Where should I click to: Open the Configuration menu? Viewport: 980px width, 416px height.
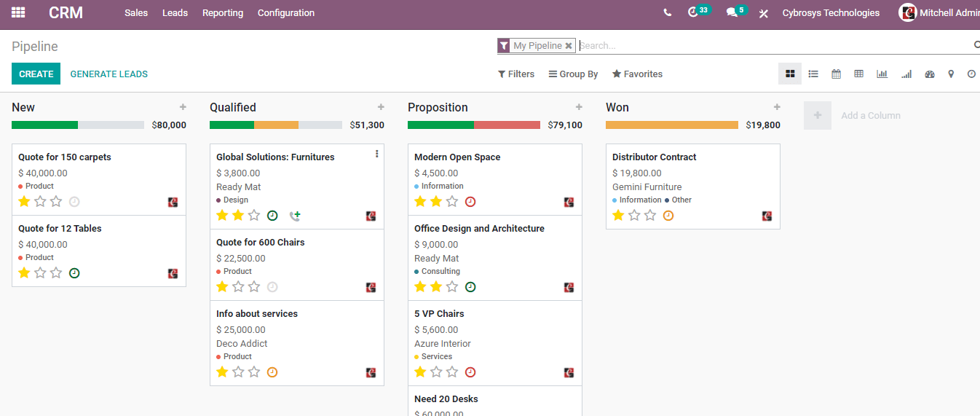point(286,13)
